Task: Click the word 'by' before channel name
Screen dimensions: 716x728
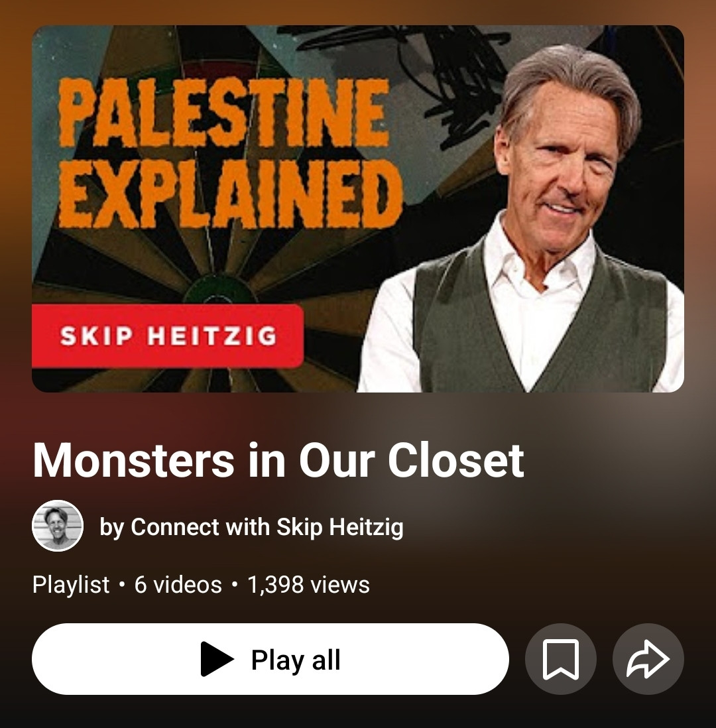Action: (x=111, y=528)
